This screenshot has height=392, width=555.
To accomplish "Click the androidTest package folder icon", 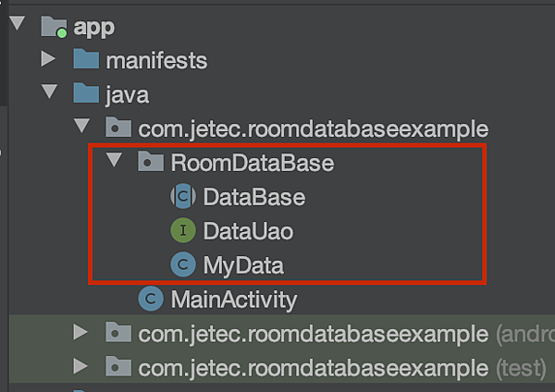I will (118, 332).
